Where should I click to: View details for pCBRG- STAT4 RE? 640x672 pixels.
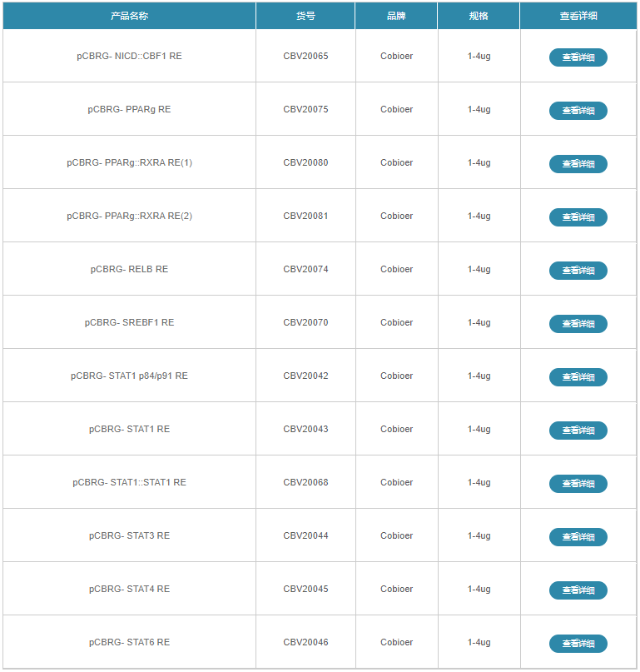[x=578, y=590]
